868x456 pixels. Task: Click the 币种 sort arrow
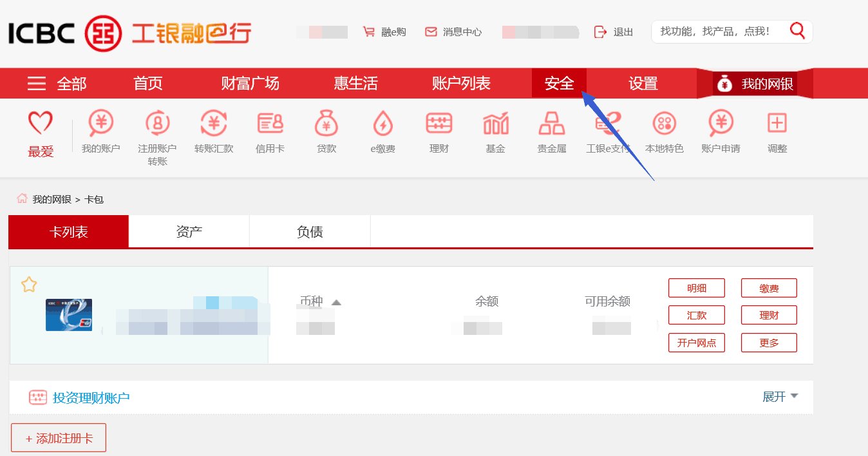[x=337, y=301]
